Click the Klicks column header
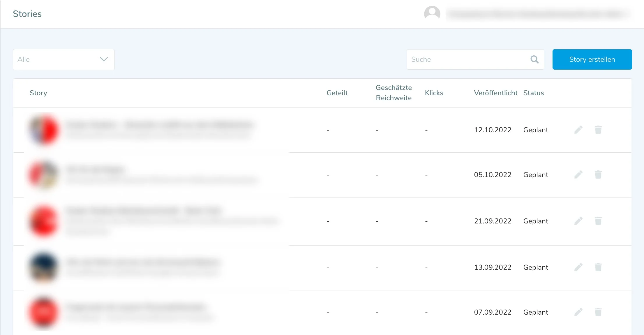Screen dimensions: 644x335 [x=434, y=93]
